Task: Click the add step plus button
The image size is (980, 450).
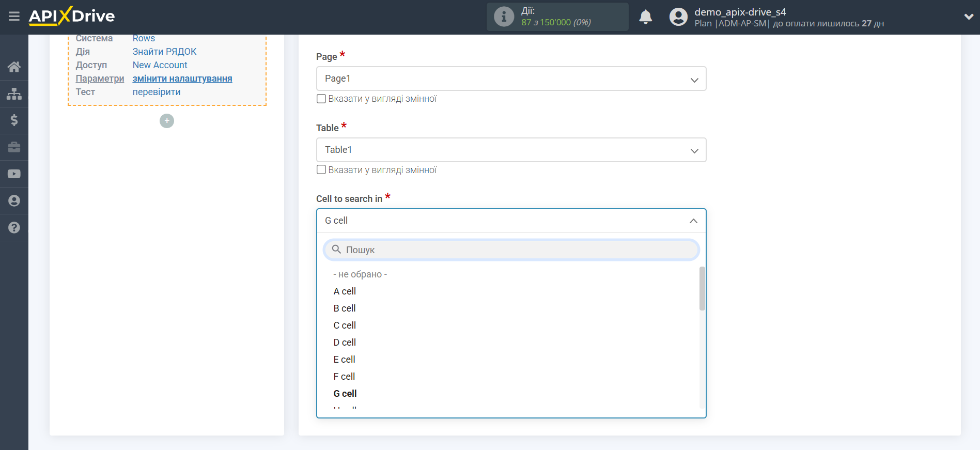Action: pyautogui.click(x=167, y=121)
